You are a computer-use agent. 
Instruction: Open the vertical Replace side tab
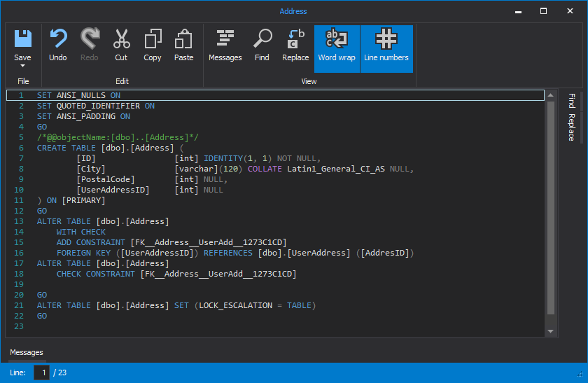coord(571,127)
